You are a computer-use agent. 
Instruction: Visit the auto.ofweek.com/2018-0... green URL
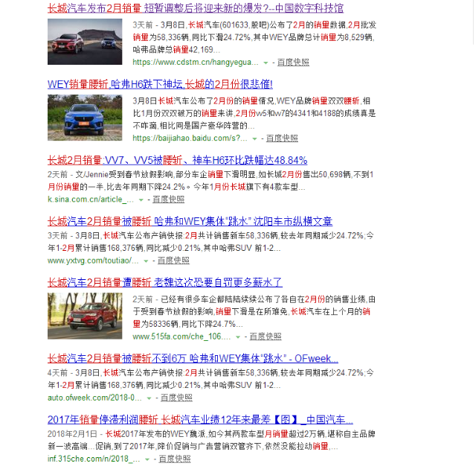click(94, 398)
